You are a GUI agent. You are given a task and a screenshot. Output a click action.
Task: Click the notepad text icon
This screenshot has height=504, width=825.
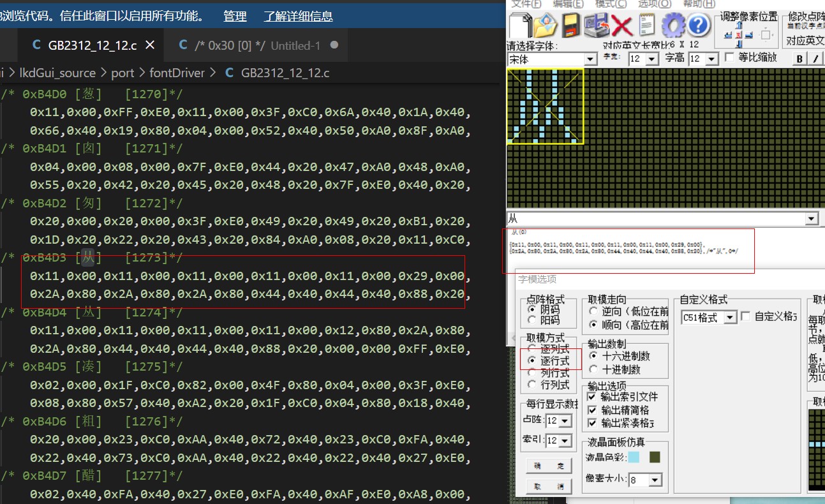pyautogui.click(x=647, y=26)
